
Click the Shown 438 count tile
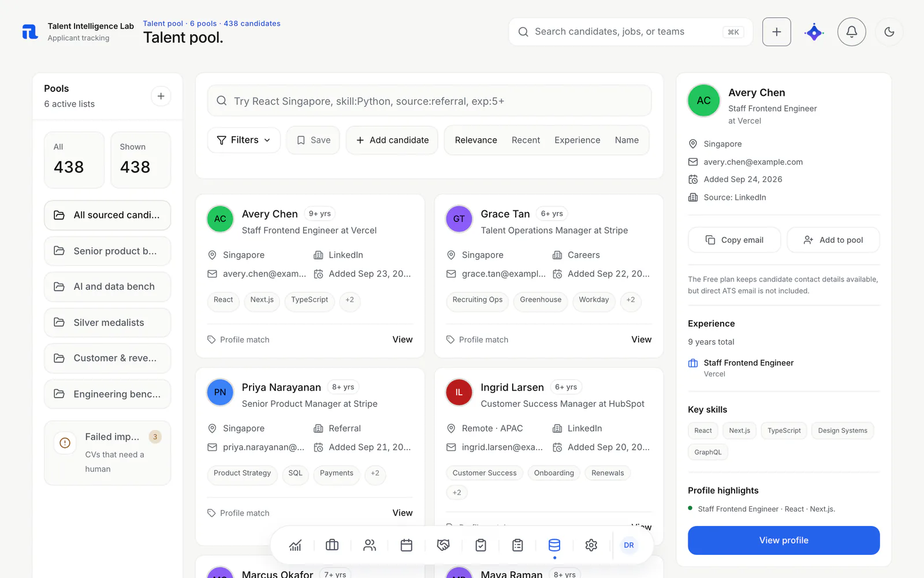click(x=141, y=160)
